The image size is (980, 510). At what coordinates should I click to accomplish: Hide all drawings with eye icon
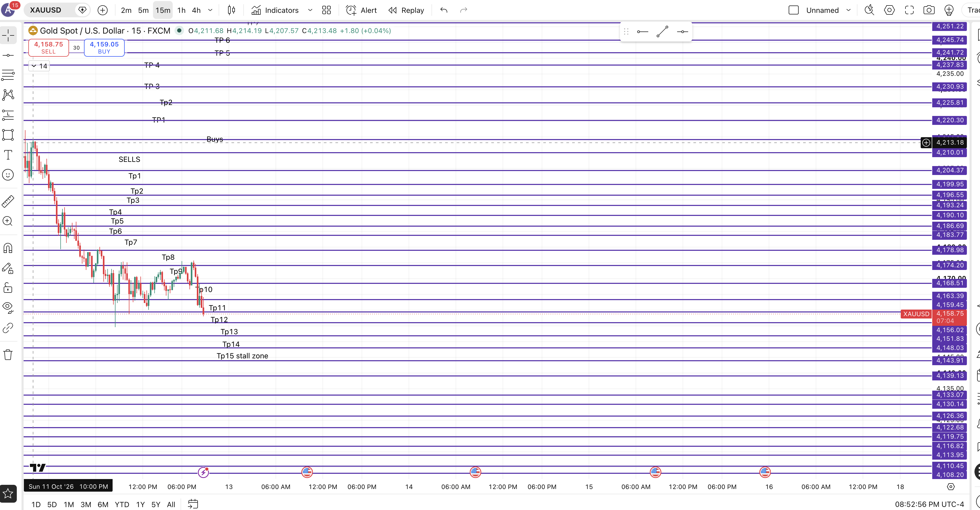click(8, 307)
